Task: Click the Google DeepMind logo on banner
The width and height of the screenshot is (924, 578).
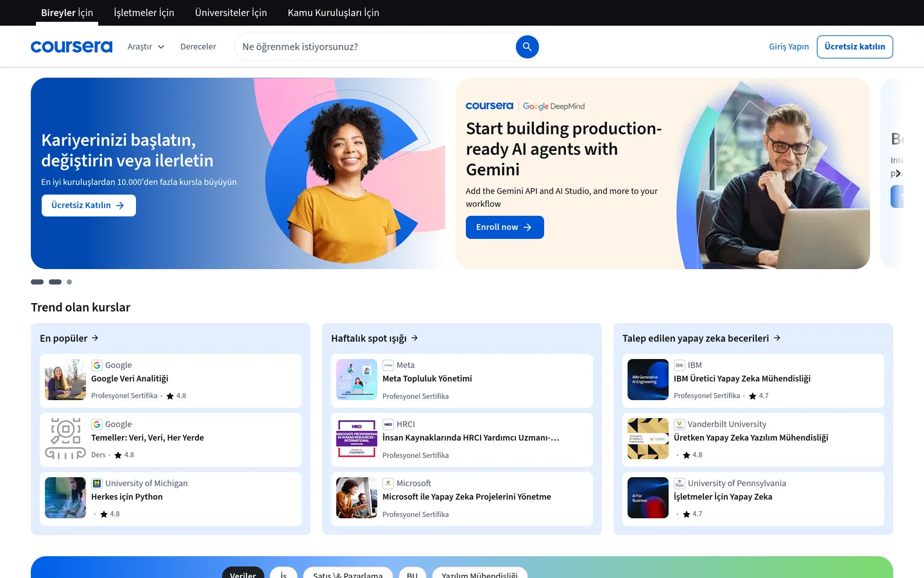Action: [x=554, y=107]
